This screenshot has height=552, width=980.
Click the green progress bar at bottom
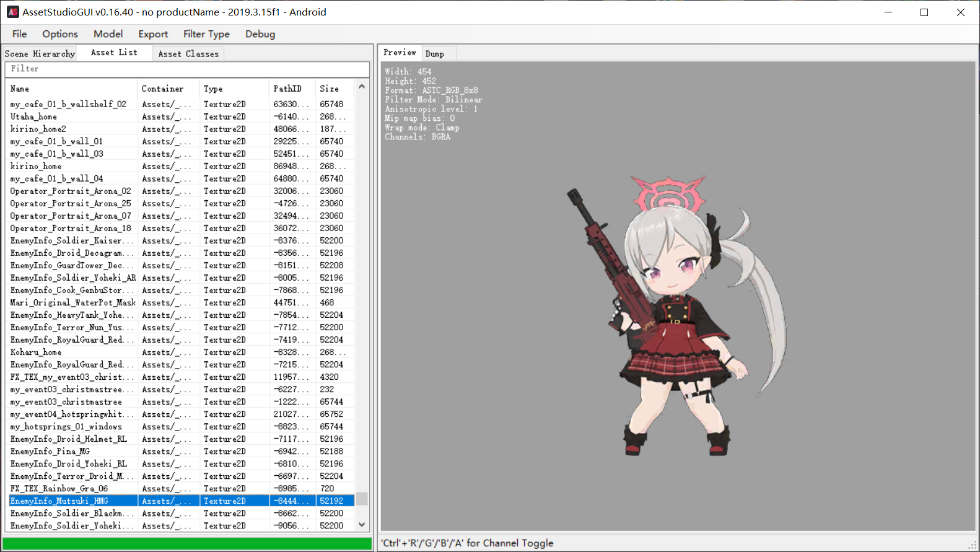187,543
